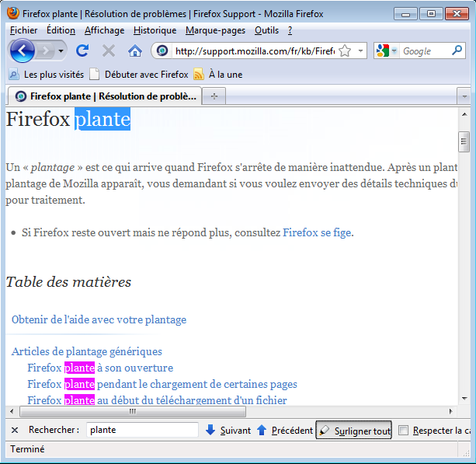Open a new tab with plus button
This screenshot has width=476, height=464.
coord(214,96)
